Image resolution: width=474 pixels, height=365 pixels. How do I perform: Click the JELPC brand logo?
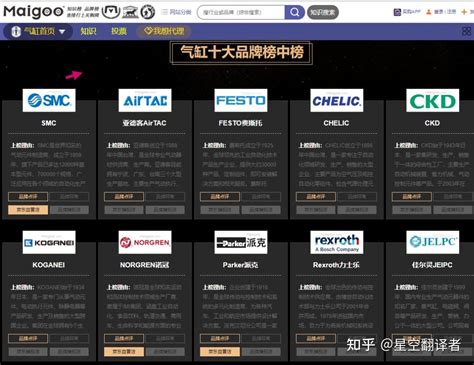click(x=433, y=242)
